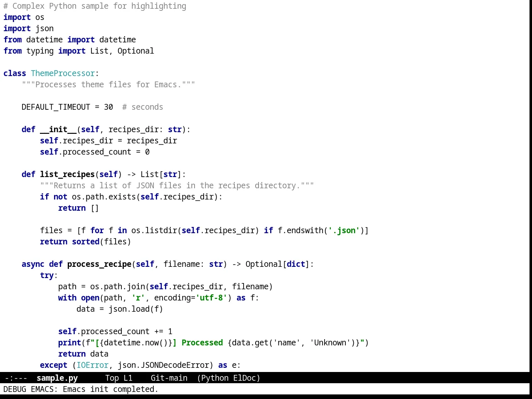Click 'Optional[dict]' return annotation
The image size is (532, 399).
tap(277, 264)
